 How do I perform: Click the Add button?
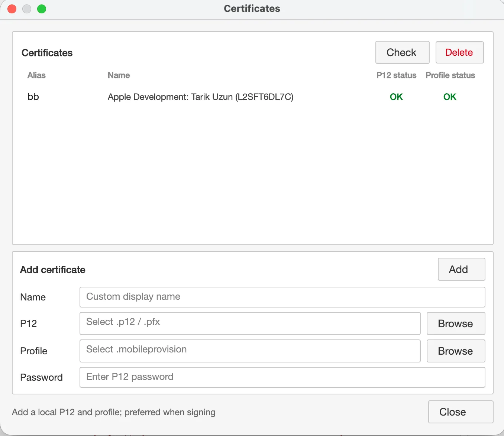pos(461,269)
